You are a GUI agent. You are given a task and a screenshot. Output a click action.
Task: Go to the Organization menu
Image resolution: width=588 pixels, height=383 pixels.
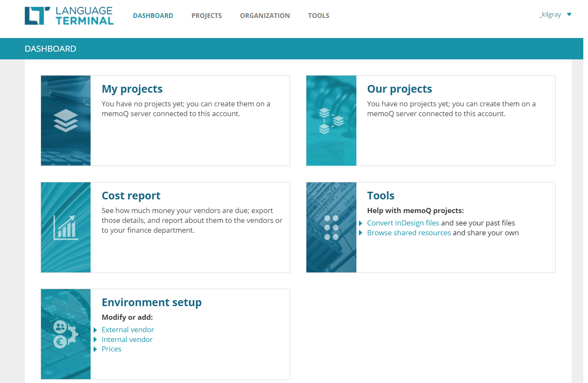pyautogui.click(x=265, y=16)
